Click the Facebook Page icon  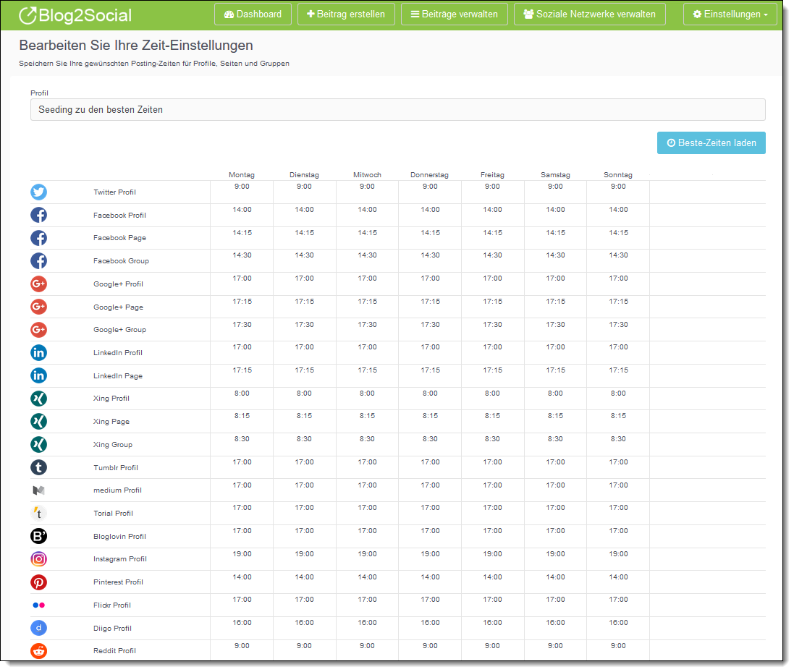click(39, 238)
